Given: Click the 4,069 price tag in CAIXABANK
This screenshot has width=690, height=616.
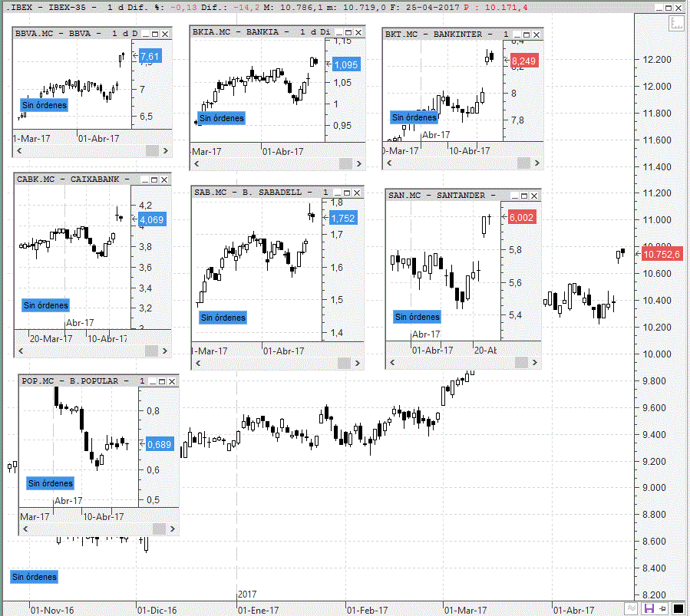Looking at the screenshot, I should tap(152, 219).
